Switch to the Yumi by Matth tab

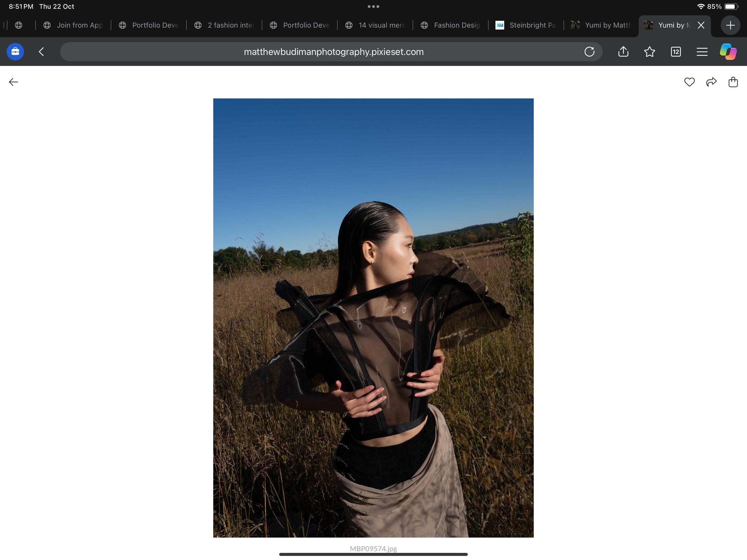point(601,25)
